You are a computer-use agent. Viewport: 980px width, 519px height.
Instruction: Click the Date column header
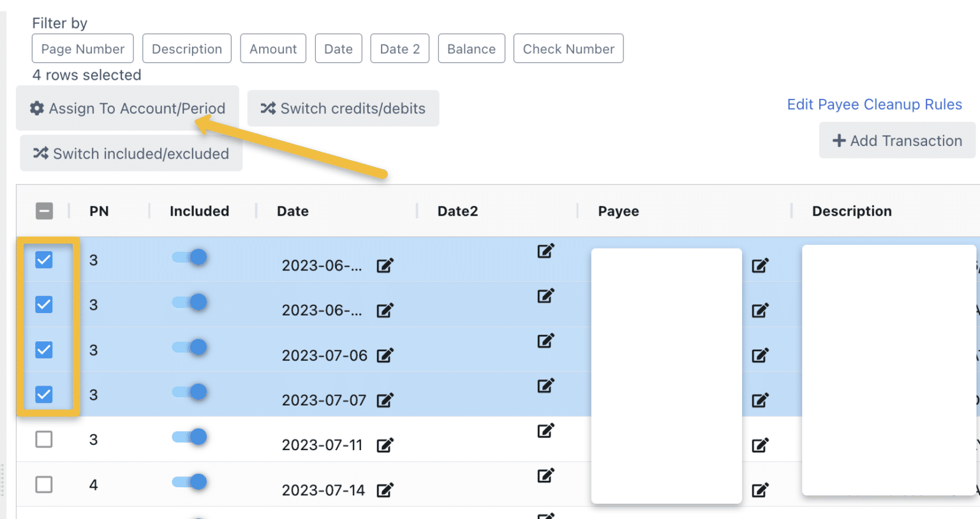[293, 211]
